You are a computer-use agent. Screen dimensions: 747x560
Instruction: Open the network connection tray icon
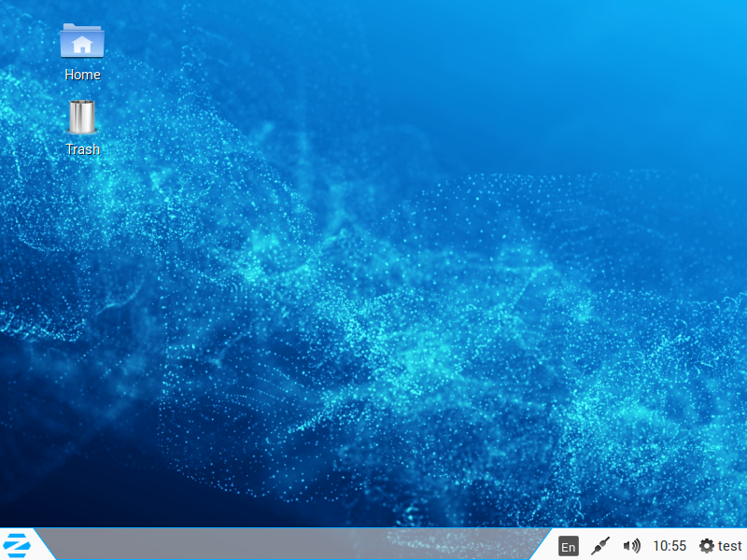600,546
